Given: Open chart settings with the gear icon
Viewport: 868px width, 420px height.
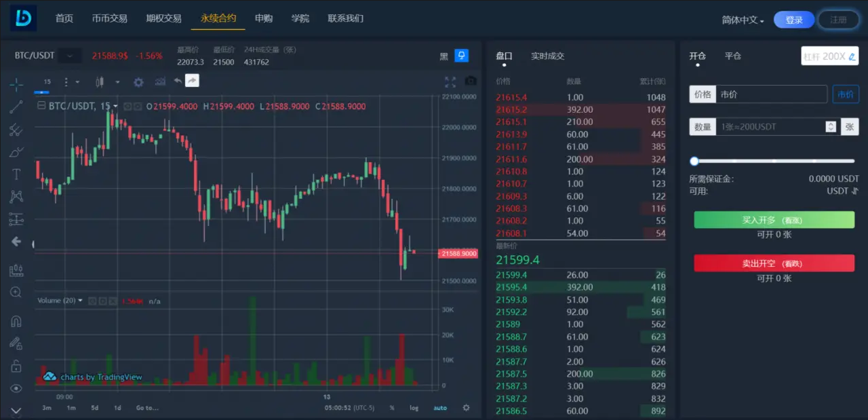Looking at the screenshot, I should point(138,81).
